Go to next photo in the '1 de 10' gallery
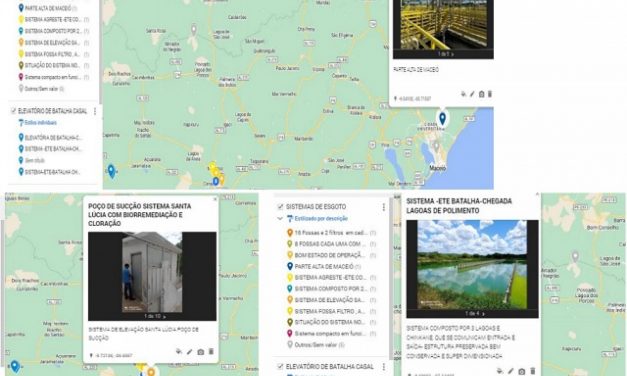Image resolution: width=627 pixels, height=376 pixels. 165,317
